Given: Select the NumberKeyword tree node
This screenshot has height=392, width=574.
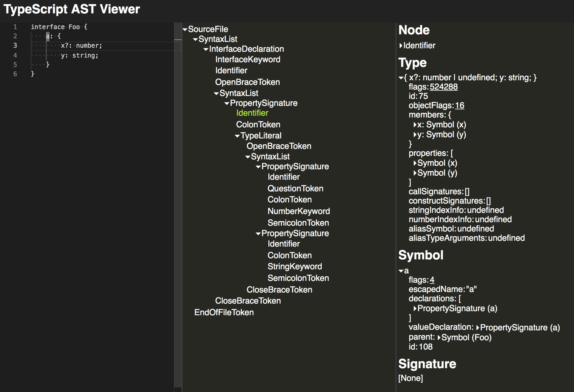Looking at the screenshot, I should [x=298, y=211].
